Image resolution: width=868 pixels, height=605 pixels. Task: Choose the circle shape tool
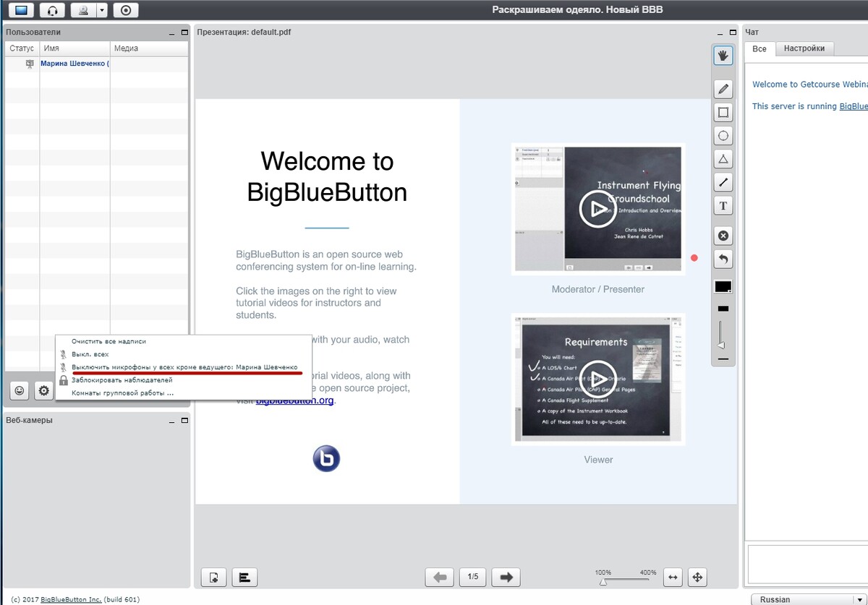click(723, 135)
